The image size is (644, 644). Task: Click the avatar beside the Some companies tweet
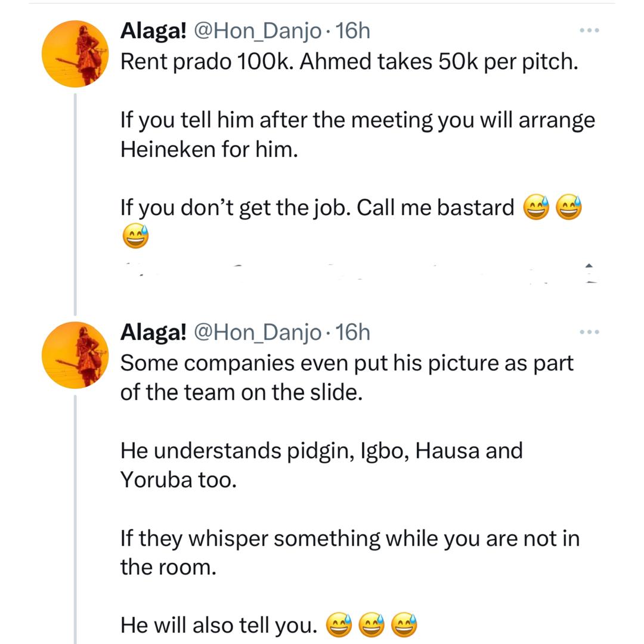coord(75,355)
